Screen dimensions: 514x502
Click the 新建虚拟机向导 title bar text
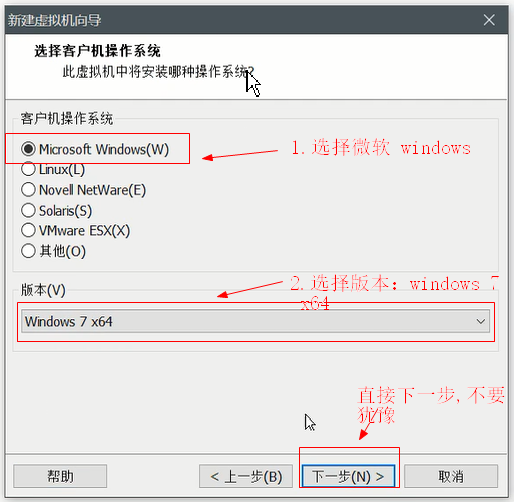click(x=54, y=20)
